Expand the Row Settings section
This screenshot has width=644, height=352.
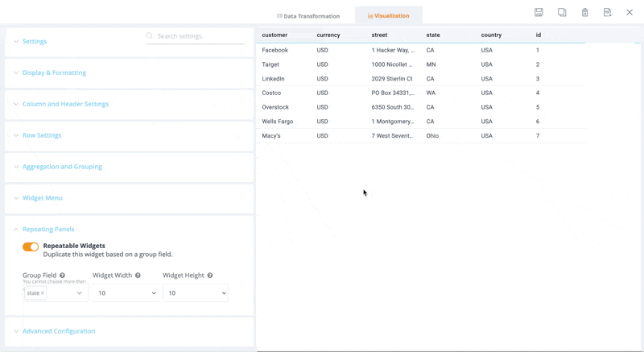42,135
